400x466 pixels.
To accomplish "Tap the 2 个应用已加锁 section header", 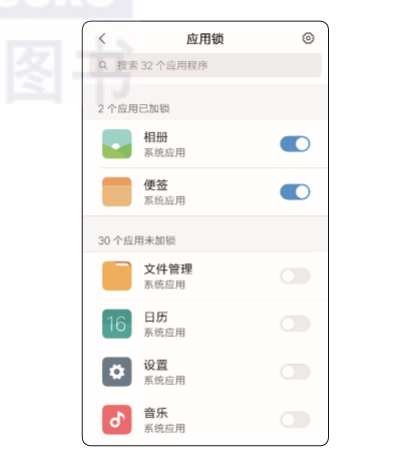I will [134, 108].
